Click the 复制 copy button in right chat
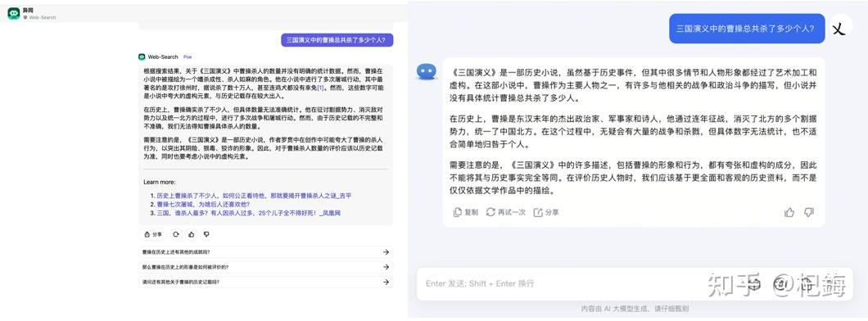 click(x=466, y=212)
